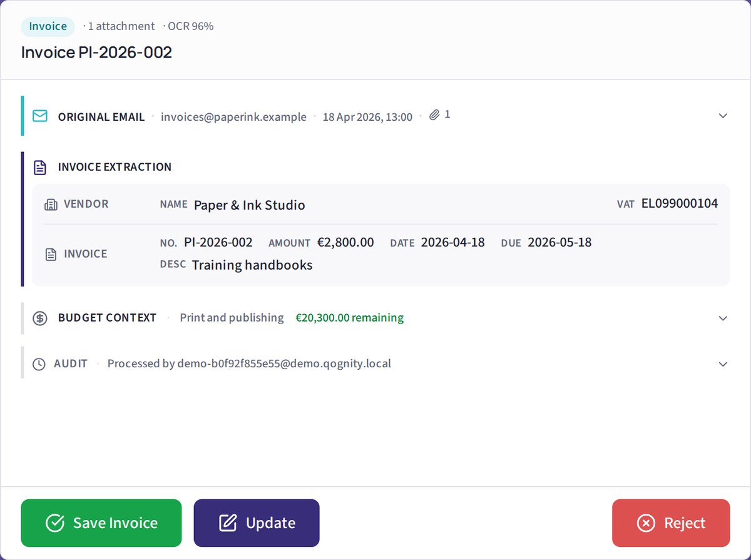751x560 pixels.
Task: Click the document icon beside Invoice Extraction
Action: tap(39, 167)
